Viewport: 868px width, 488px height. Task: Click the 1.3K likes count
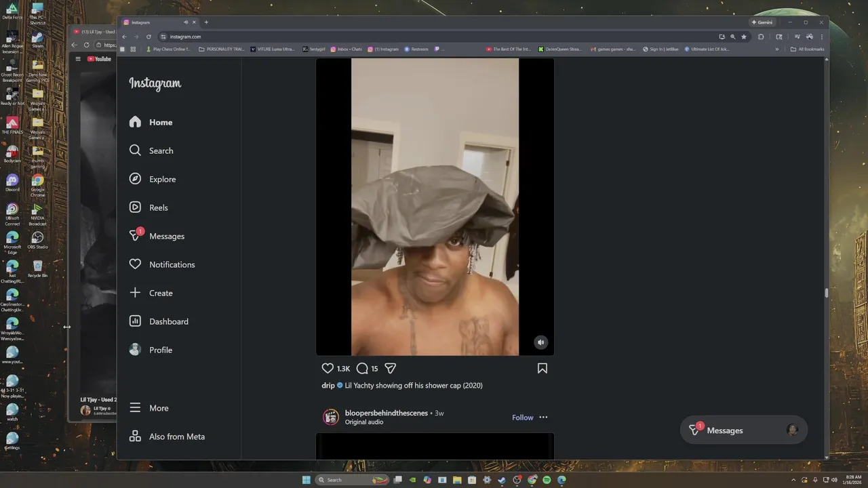[343, 369]
